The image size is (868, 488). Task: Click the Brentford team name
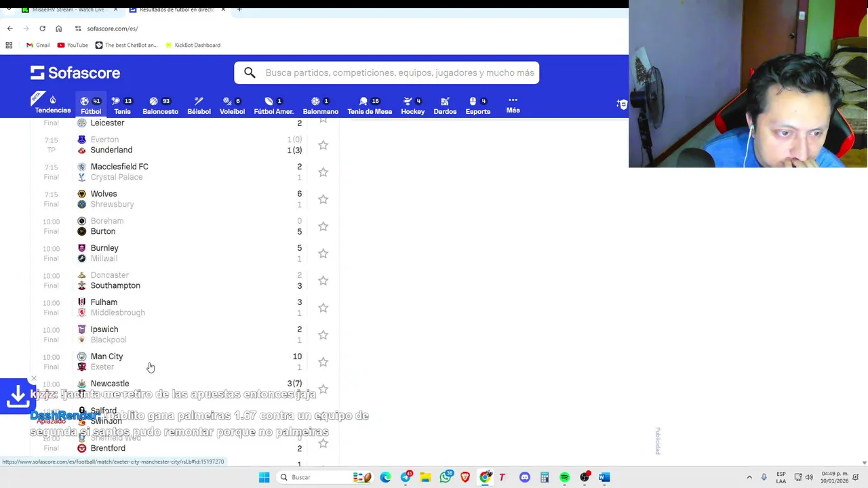(108, 448)
